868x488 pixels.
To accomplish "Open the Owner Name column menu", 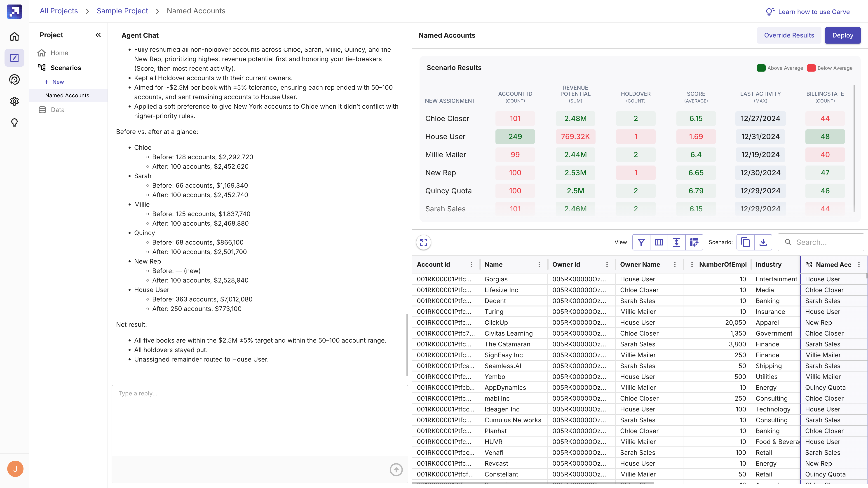I will [675, 264].
